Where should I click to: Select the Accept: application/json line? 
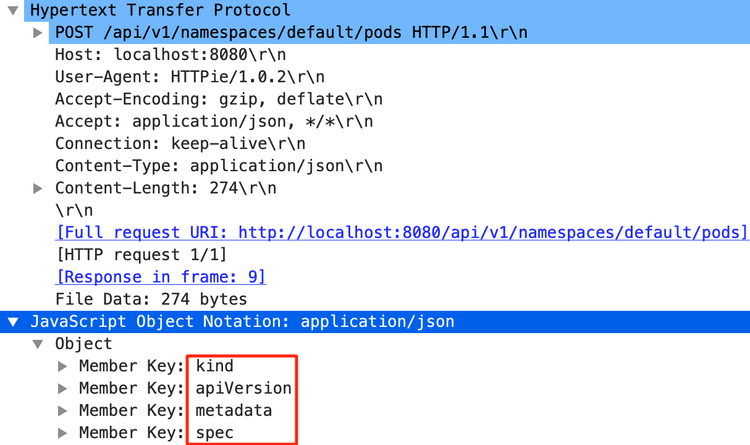(x=214, y=121)
